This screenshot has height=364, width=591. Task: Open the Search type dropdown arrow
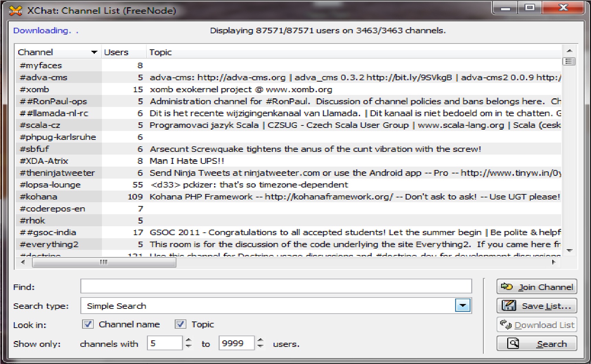click(463, 305)
